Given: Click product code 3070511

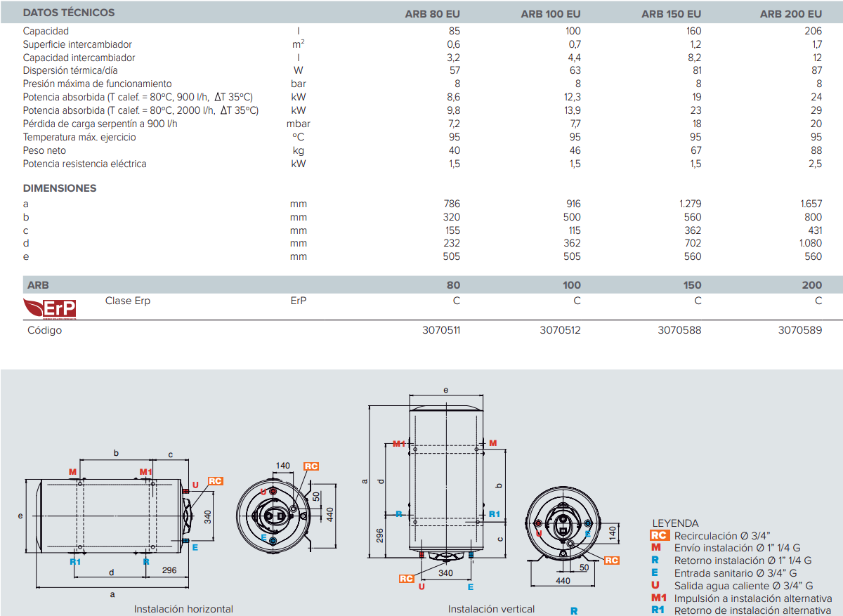Looking at the screenshot, I should click(440, 330).
